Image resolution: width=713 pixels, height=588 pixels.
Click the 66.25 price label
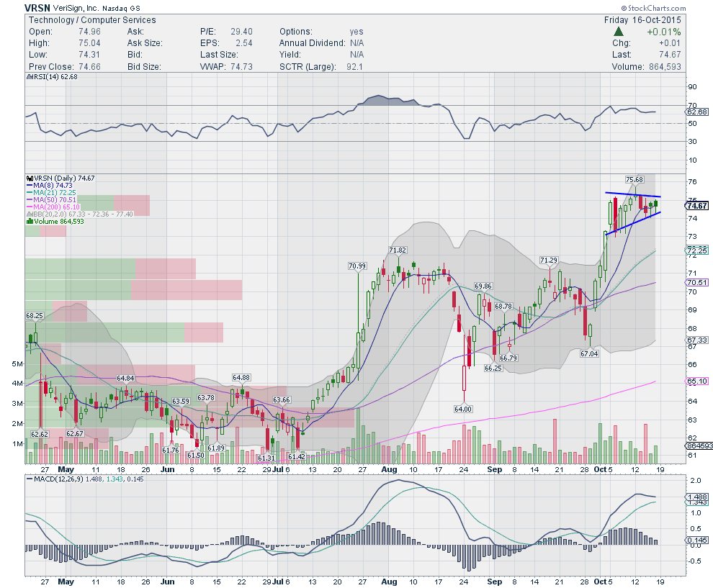[x=493, y=368]
